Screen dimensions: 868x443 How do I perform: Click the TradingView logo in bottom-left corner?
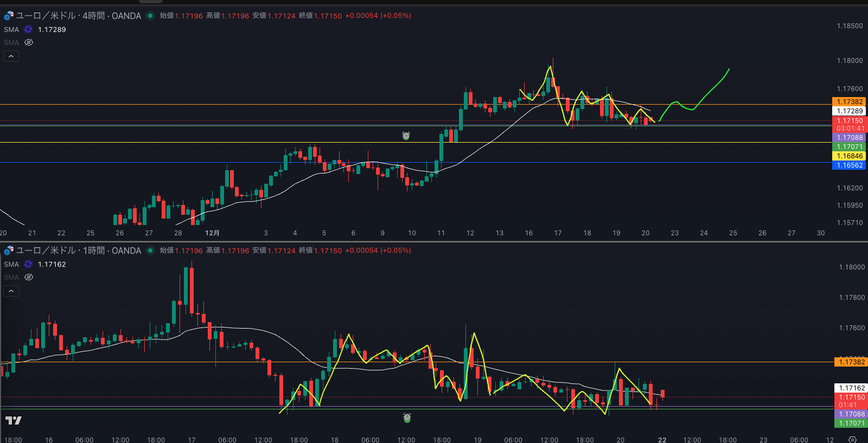coord(14,420)
